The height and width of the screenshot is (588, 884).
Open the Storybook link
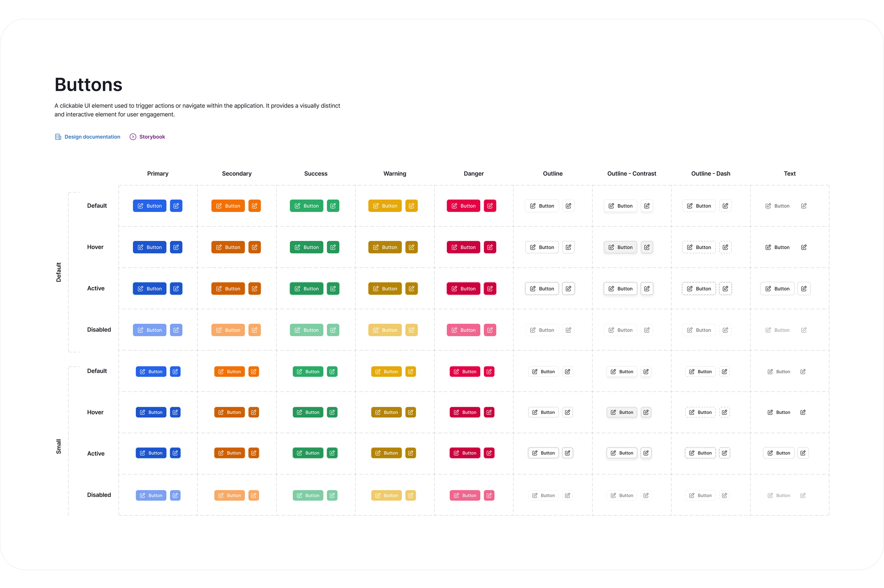(x=152, y=137)
